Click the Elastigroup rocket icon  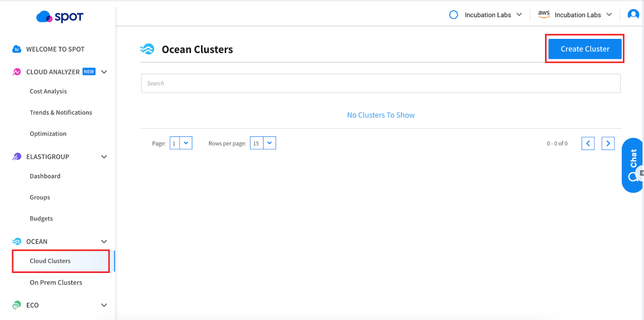(x=17, y=157)
